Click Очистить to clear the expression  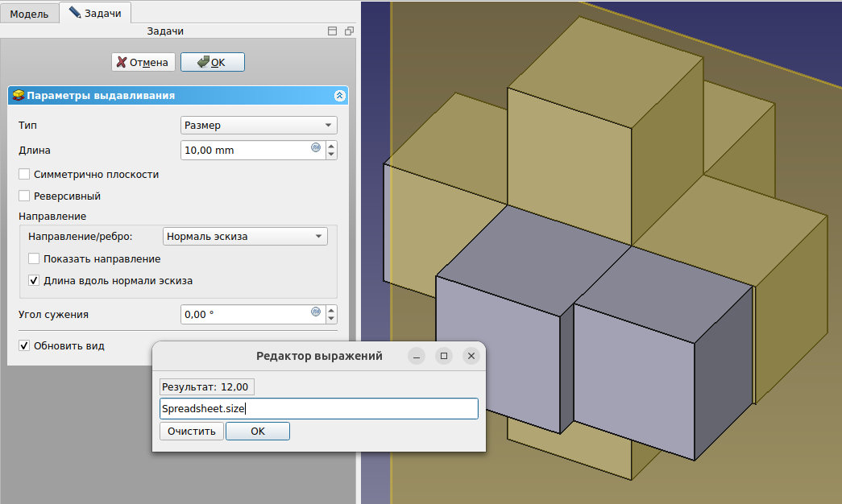click(x=192, y=431)
